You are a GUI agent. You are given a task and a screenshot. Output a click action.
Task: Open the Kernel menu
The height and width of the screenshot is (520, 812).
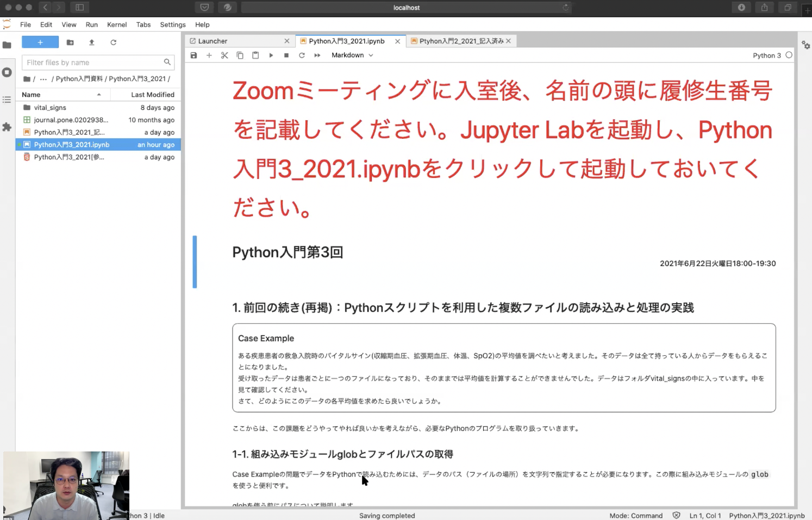pos(117,24)
